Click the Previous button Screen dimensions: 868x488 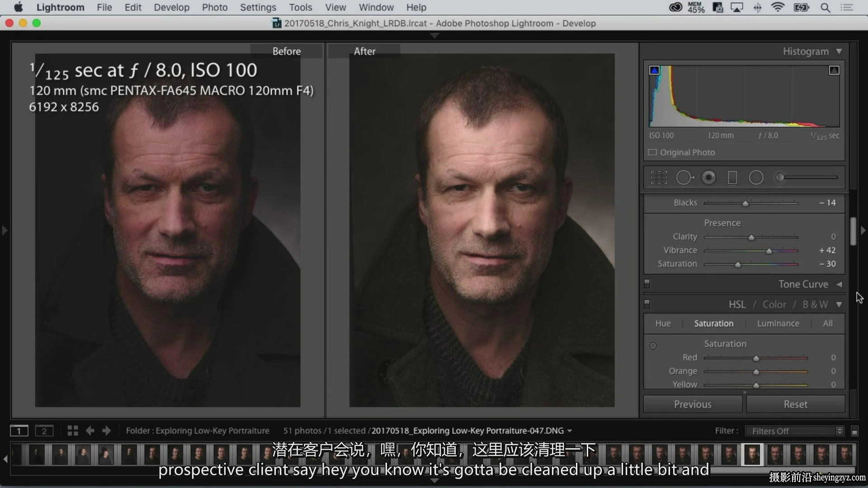693,404
